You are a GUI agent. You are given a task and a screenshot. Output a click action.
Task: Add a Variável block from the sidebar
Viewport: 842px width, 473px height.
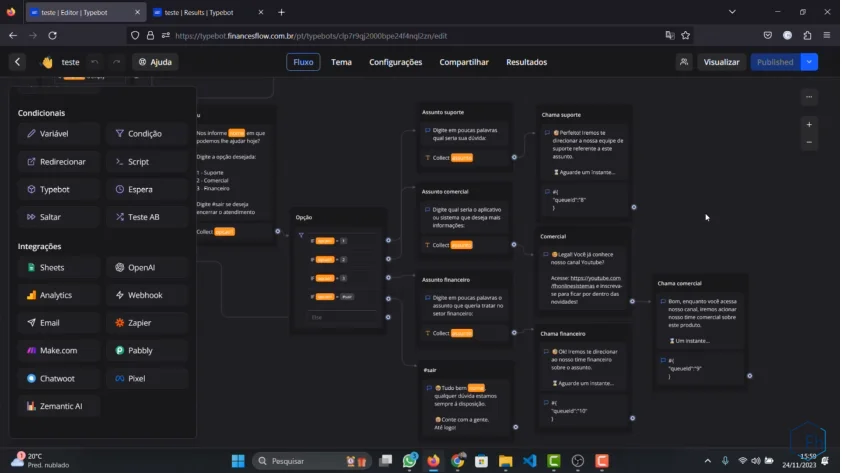tap(58, 134)
